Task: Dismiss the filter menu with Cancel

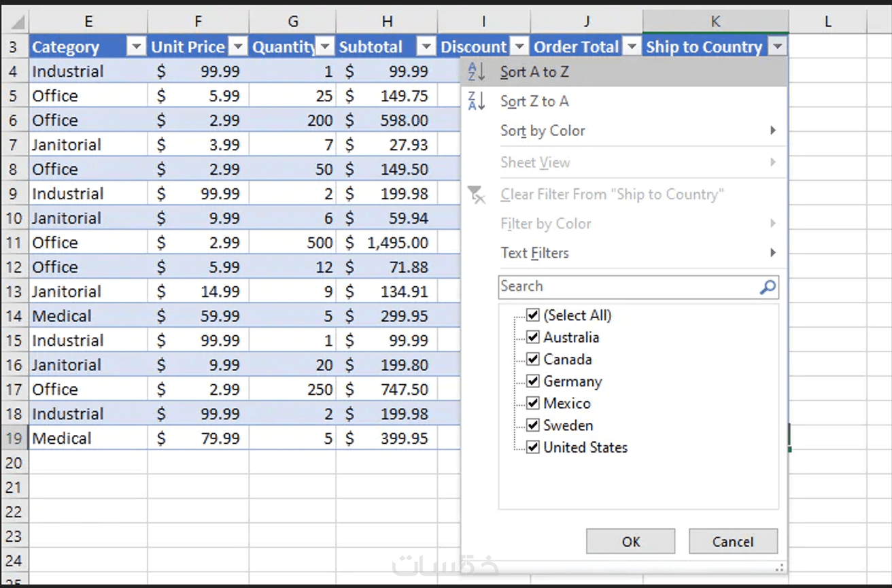Action: (733, 542)
